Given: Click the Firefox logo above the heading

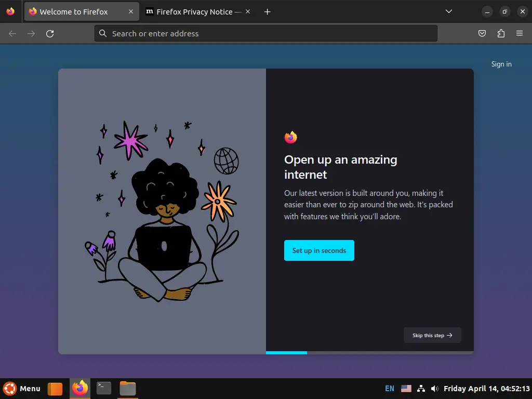Looking at the screenshot, I should (x=290, y=137).
